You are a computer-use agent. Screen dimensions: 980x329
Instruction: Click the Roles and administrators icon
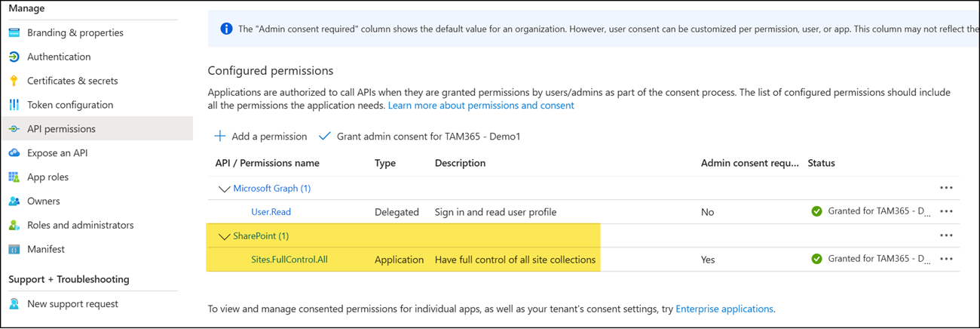coord(14,226)
